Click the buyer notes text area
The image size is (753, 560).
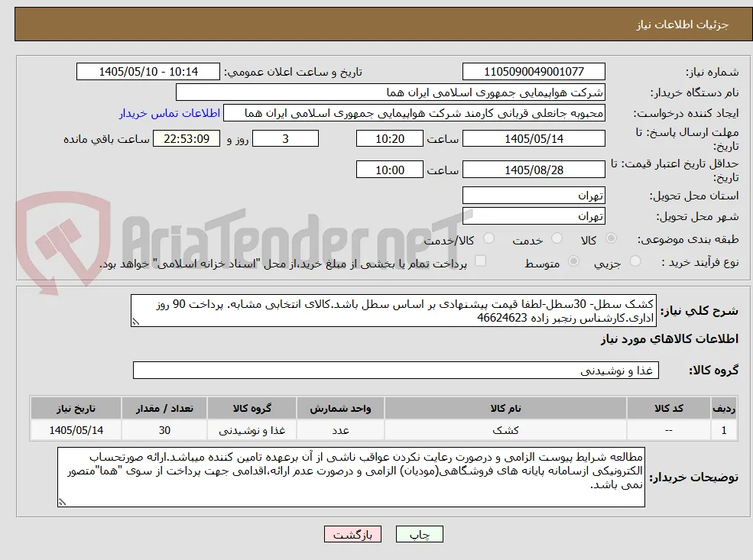tap(351, 477)
